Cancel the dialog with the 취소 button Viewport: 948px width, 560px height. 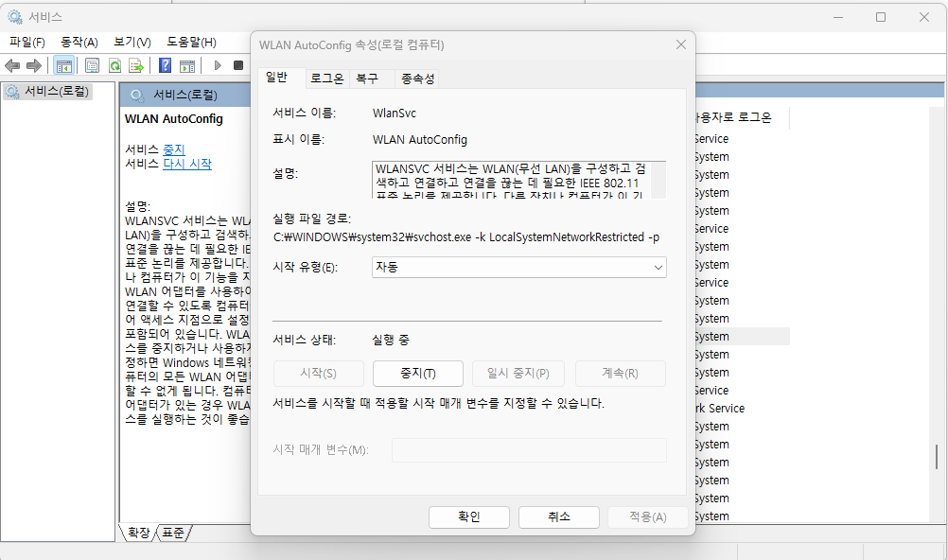559,517
